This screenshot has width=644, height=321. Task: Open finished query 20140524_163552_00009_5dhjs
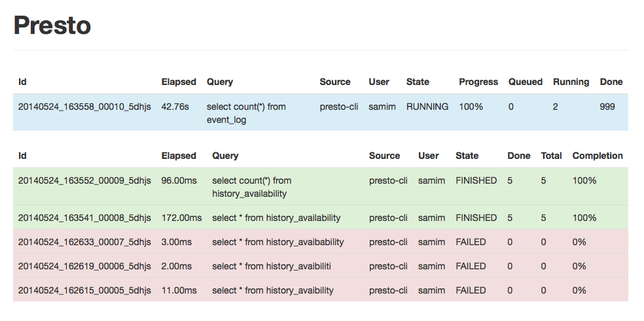(84, 180)
